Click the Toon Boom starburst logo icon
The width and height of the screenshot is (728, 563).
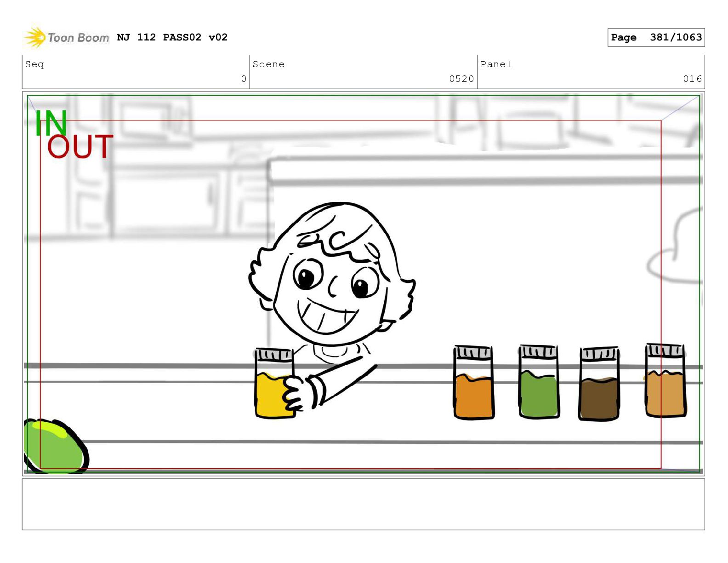tap(35, 37)
